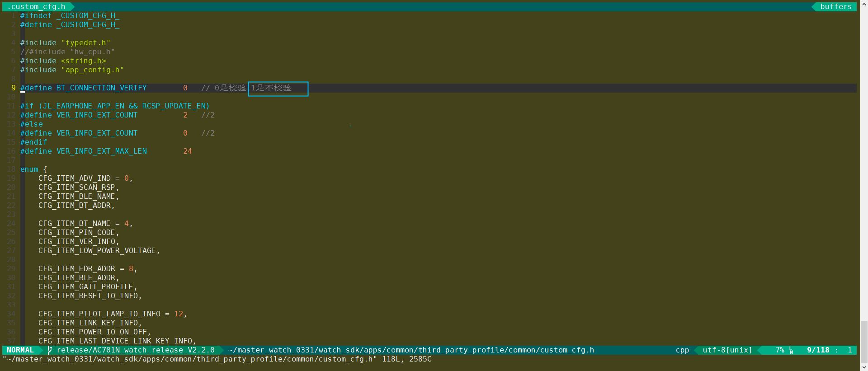Image resolution: width=868 pixels, height=371 pixels.
Task: Click the scrollbar up arrow
Action: [x=864, y=4]
